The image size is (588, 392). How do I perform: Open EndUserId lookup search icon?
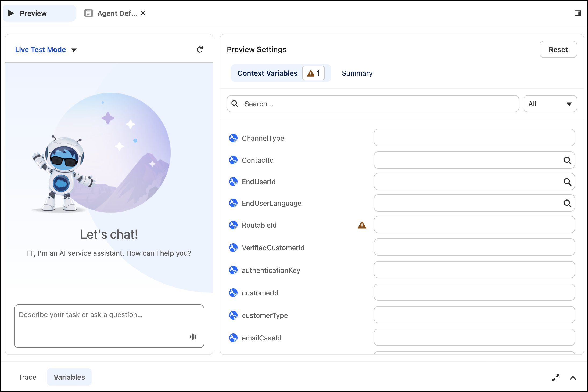567,182
